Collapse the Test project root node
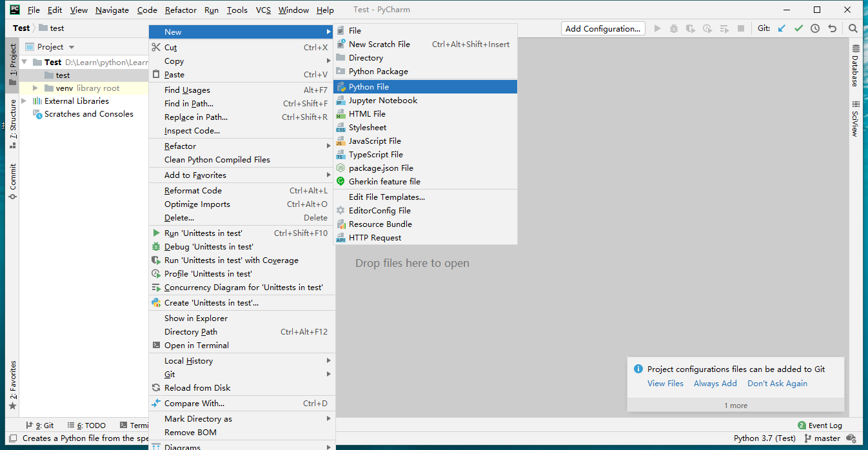This screenshot has width=868, height=450. pyautogui.click(x=25, y=63)
